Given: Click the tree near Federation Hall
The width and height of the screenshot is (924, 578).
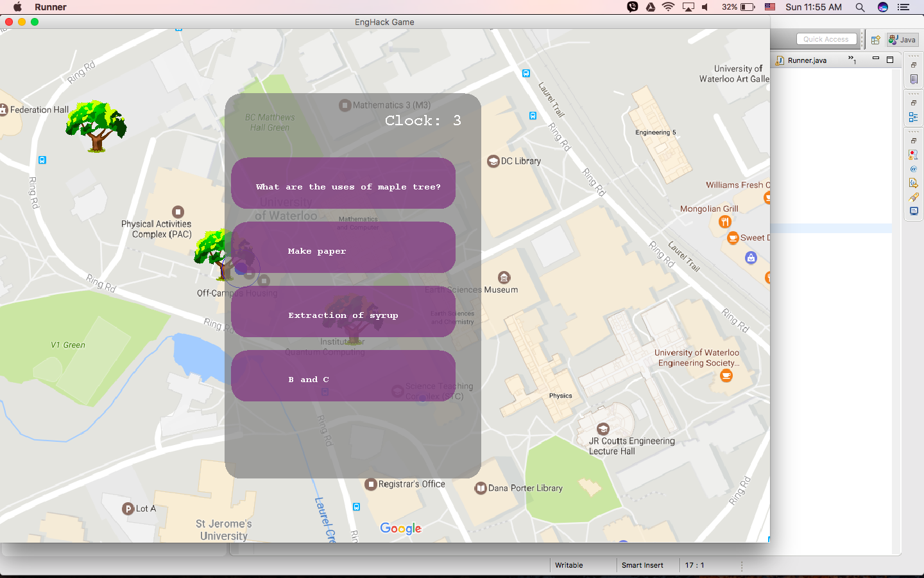Looking at the screenshot, I should pos(96,126).
